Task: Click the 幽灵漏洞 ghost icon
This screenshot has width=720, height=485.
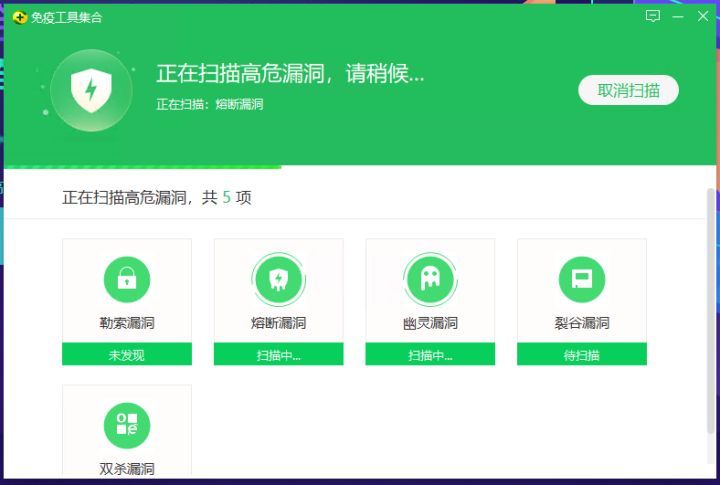Action: (x=430, y=279)
